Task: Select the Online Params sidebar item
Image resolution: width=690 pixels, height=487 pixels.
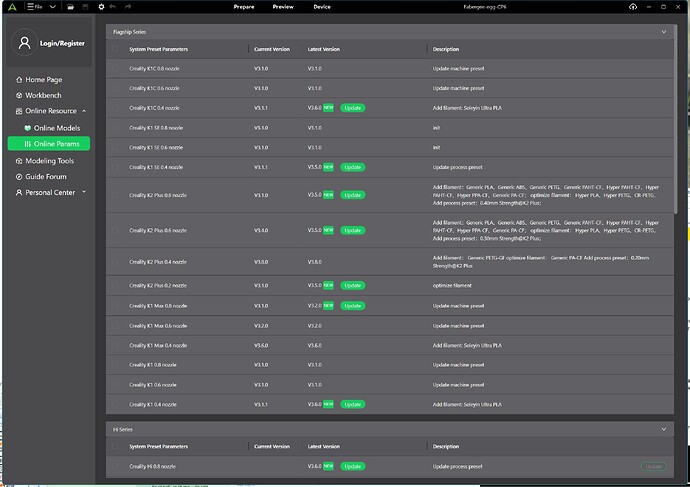Action: 49,144
